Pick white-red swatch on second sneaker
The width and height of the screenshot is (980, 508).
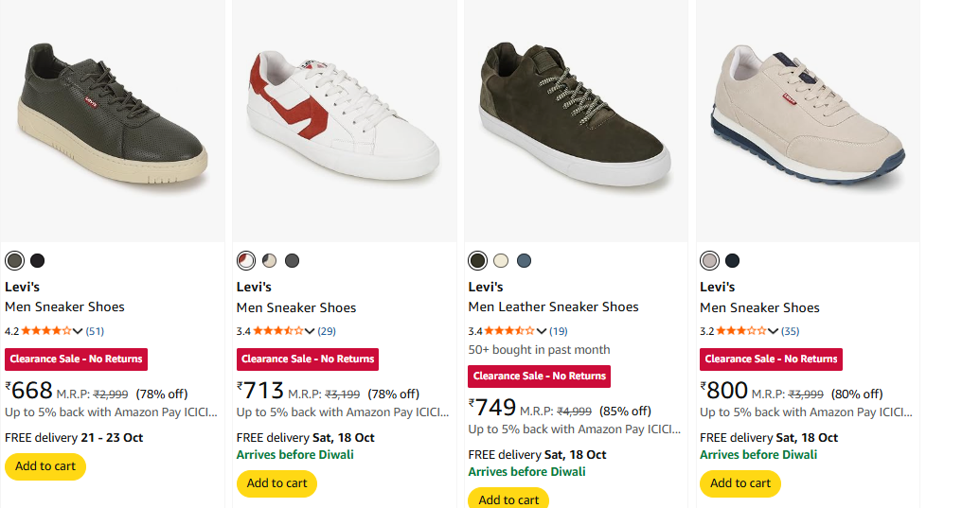pos(246,261)
